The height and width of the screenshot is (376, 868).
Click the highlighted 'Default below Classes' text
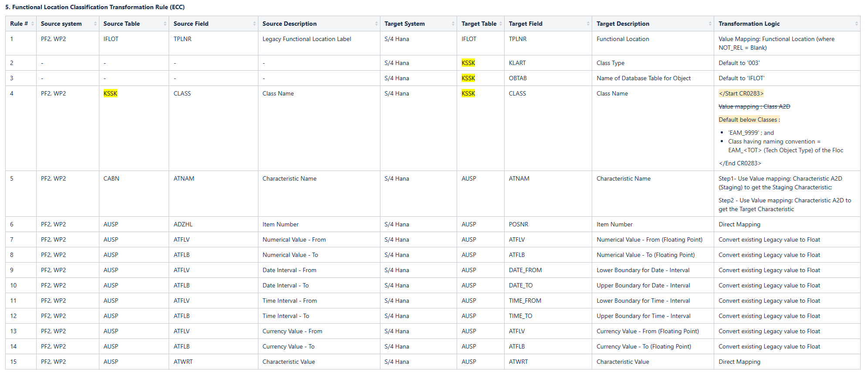coord(748,120)
